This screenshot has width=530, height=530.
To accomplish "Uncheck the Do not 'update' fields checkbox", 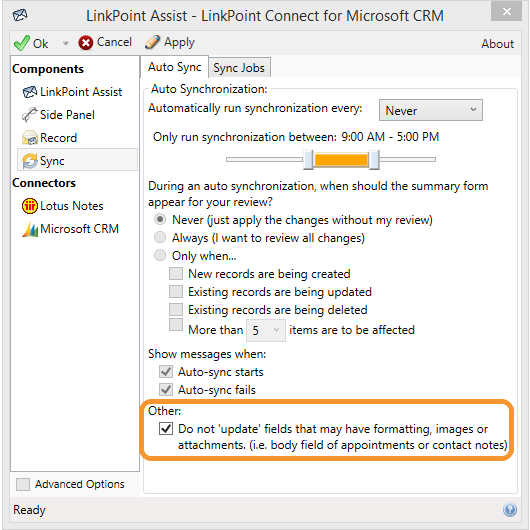I will click(166, 429).
